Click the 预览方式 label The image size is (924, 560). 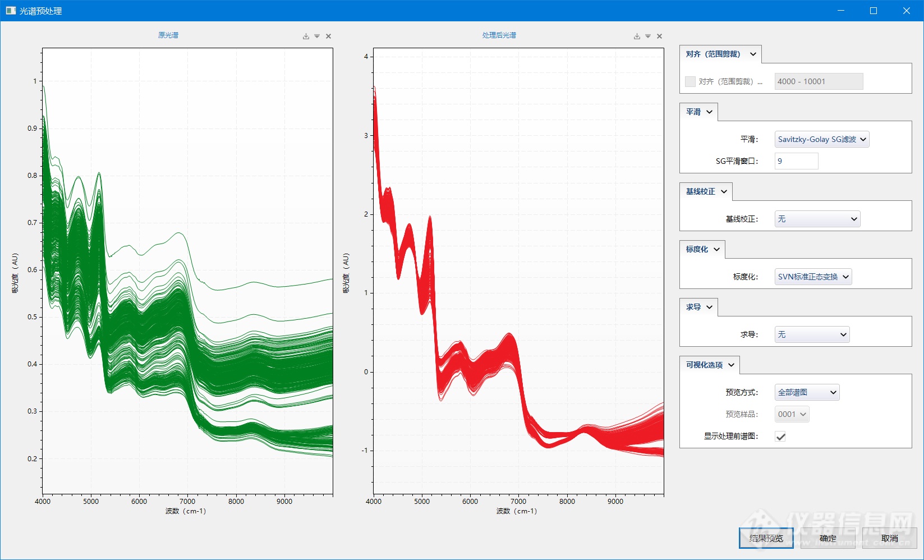click(x=742, y=392)
